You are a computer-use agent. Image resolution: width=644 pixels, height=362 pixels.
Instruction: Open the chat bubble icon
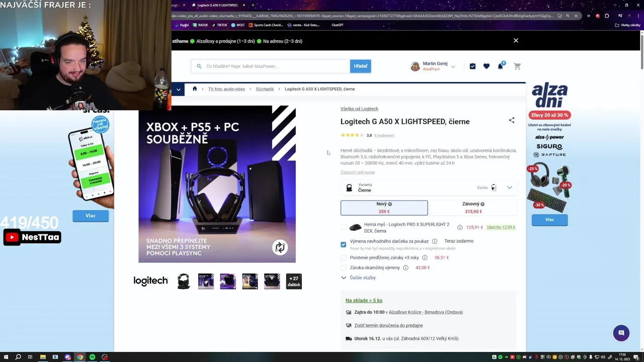[621, 333]
